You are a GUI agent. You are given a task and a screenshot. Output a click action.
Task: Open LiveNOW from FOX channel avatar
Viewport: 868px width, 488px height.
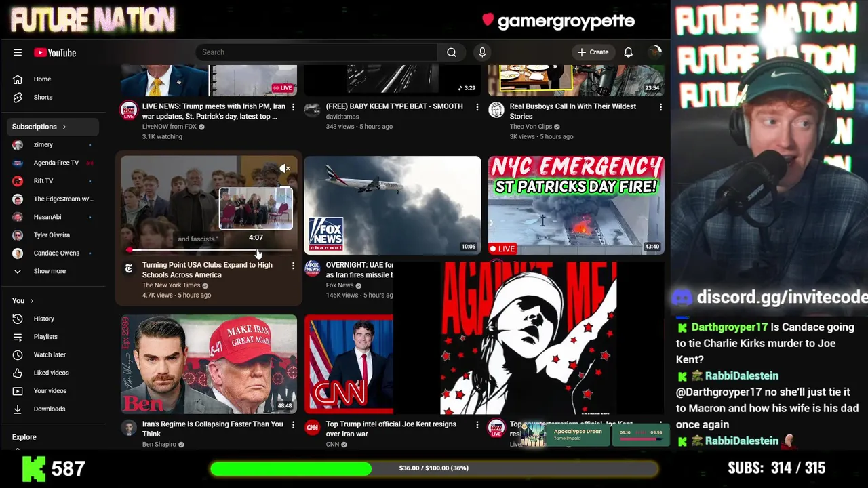pyautogui.click(x=129, y=110)
